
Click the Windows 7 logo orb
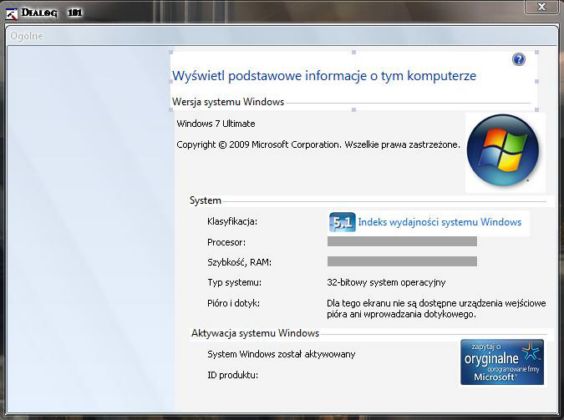tap(502, 150)
